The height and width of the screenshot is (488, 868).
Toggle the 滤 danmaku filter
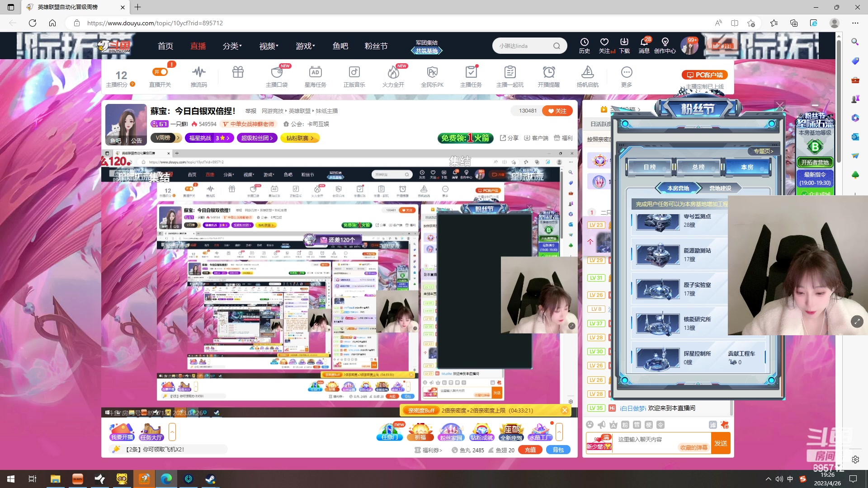click(x=713, y=425)
